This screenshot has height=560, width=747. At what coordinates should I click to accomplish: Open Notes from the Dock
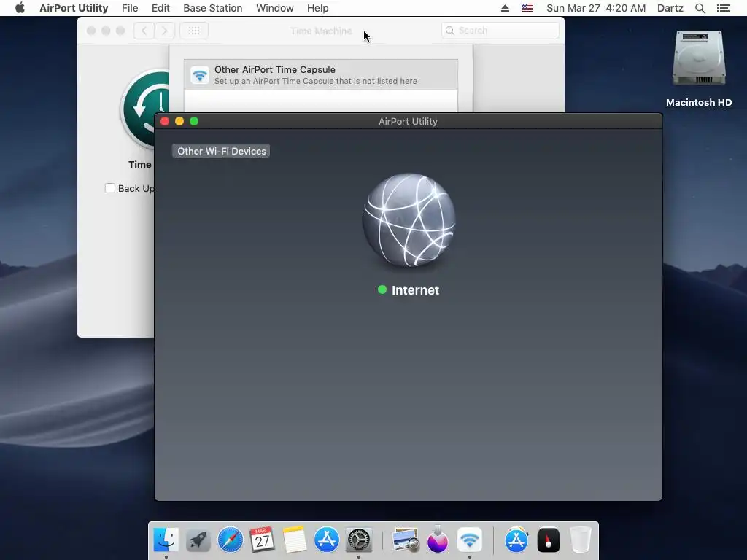point(295,540)
